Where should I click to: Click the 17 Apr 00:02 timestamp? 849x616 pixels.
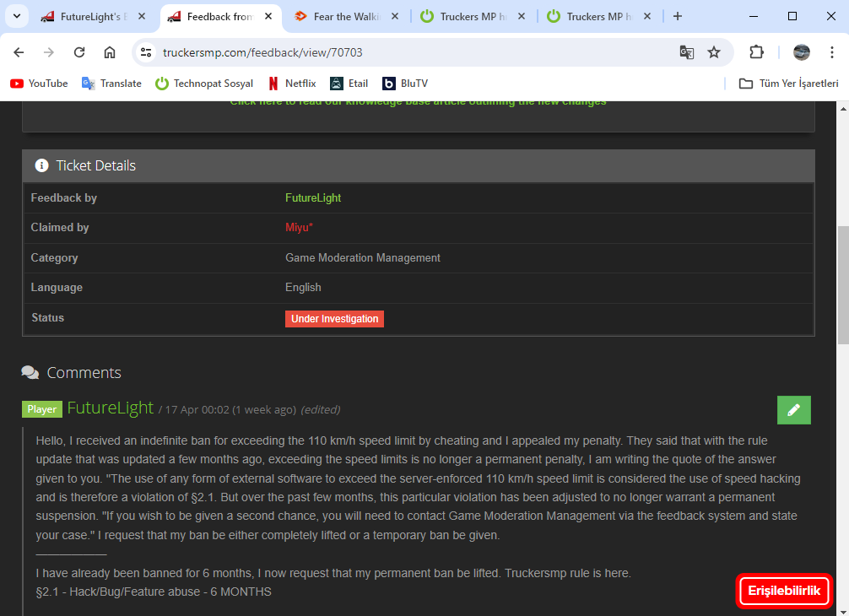point(197,410)
